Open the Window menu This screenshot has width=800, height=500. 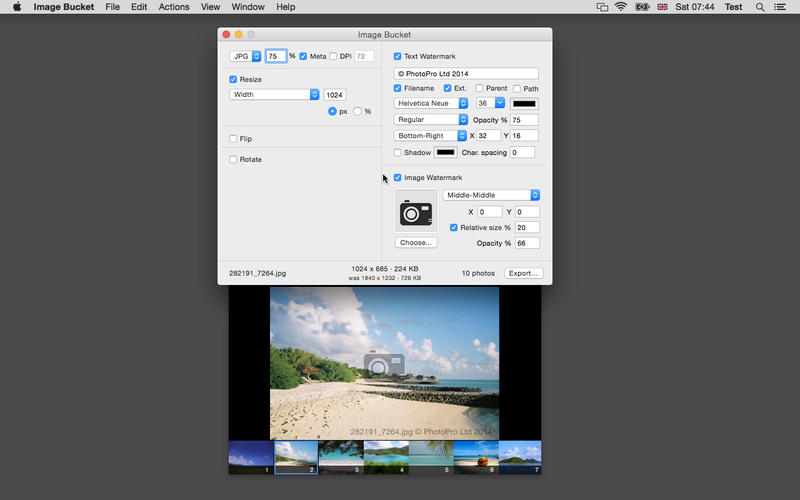click(248, 7)
